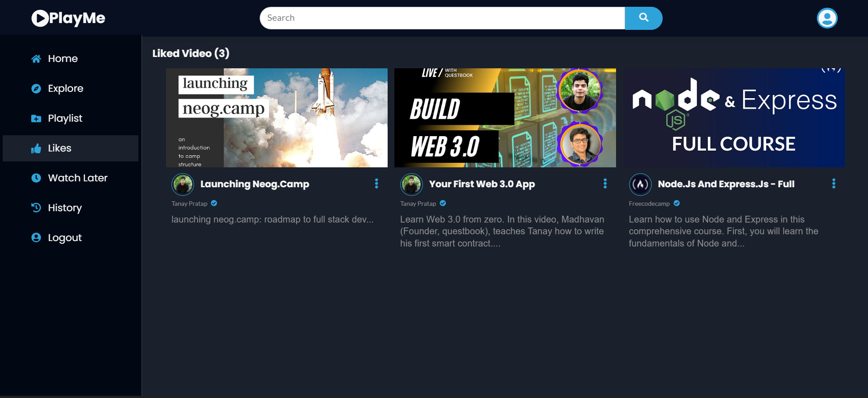
Task: Open Build Web 3.0 video thumbnail
Action: point(505,118)
